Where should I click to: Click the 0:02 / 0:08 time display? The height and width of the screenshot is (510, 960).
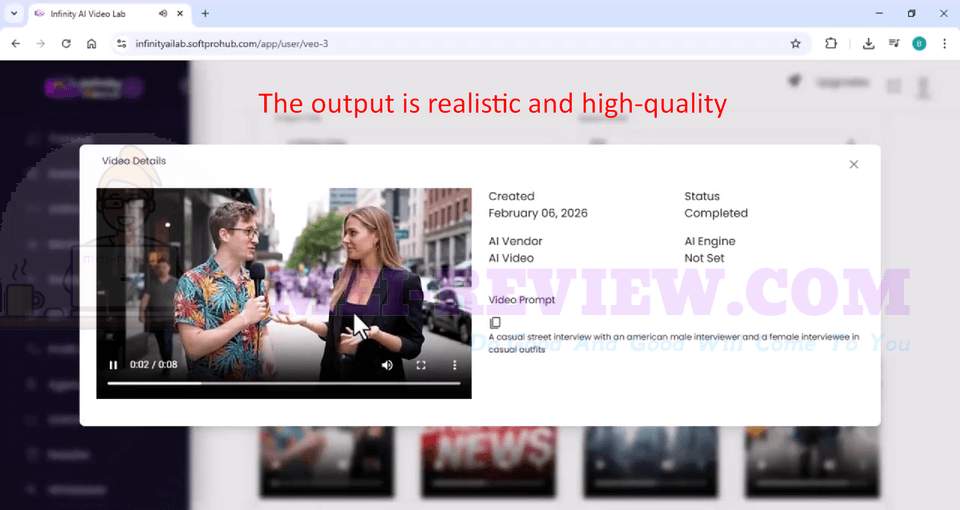click(x=154, y=364)
